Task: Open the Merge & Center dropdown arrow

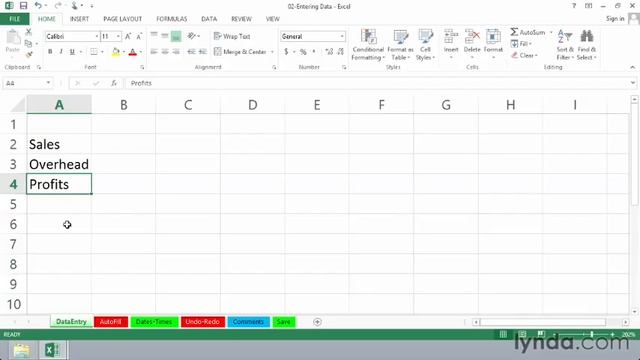Action: [x=272, y=52]
